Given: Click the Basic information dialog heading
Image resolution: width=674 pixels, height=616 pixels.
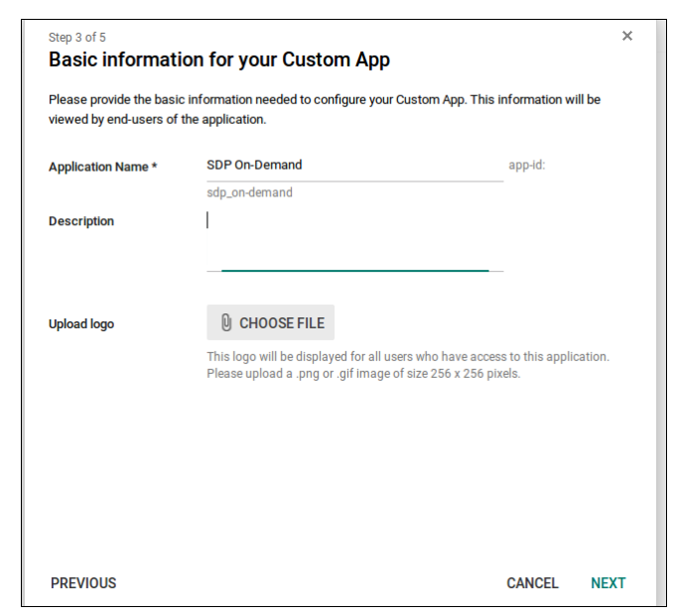Looking at the screenshot, I should click(219, 60).
